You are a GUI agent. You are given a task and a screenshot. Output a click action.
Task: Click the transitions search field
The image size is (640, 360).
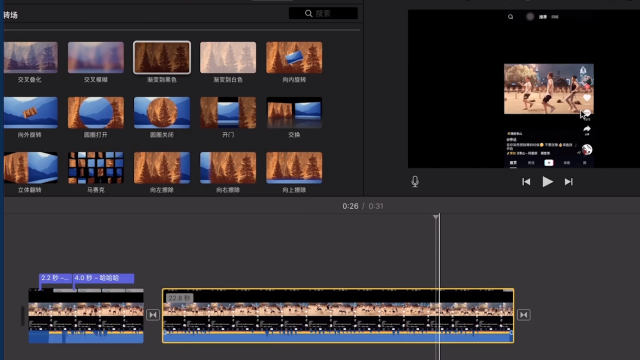click(x=323, y=13)
